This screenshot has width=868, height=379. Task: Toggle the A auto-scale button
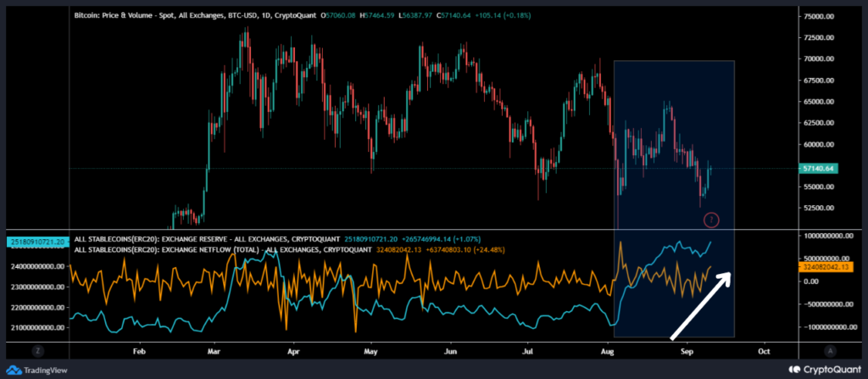click(829, 351)
